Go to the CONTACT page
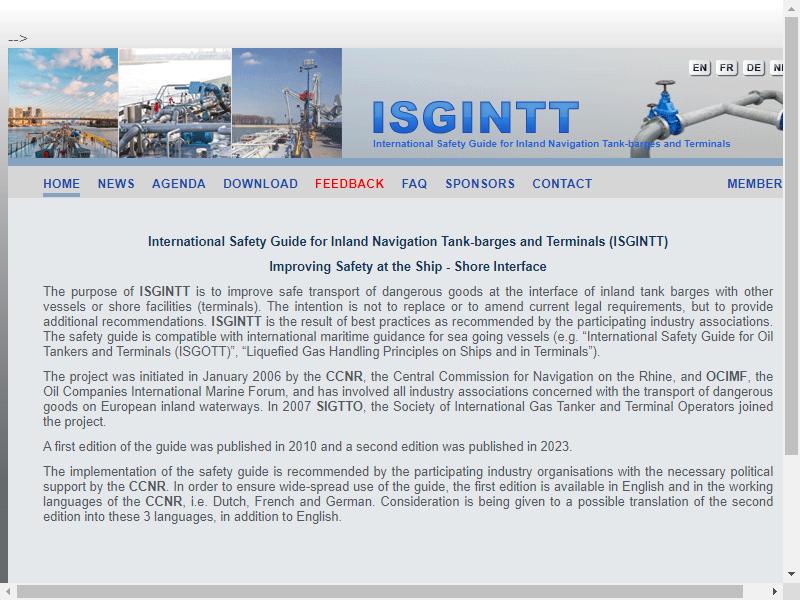 coord(562,184)
